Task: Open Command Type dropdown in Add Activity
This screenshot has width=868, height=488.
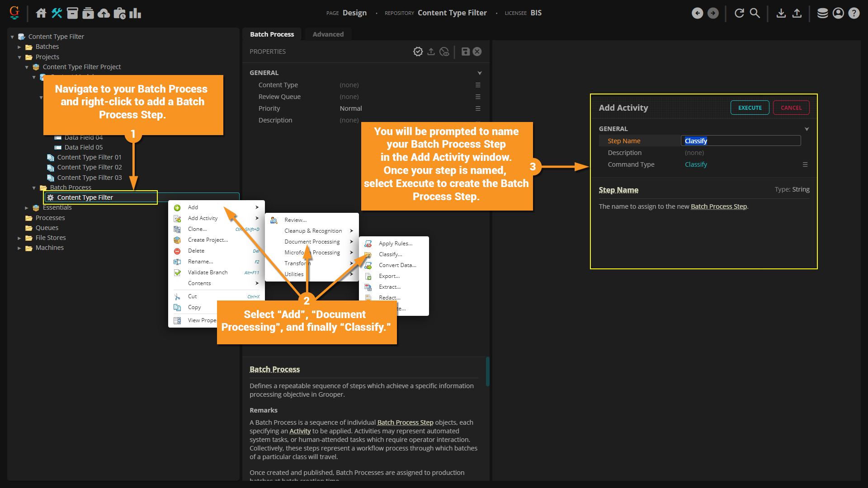Action: tap(805, 164)
